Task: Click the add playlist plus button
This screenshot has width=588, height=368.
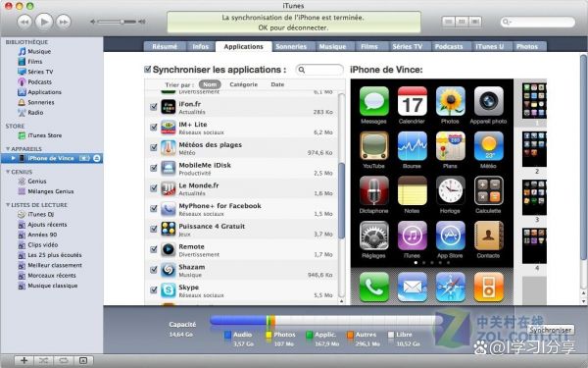Action: pyautogui.click(x=24, y=360)
